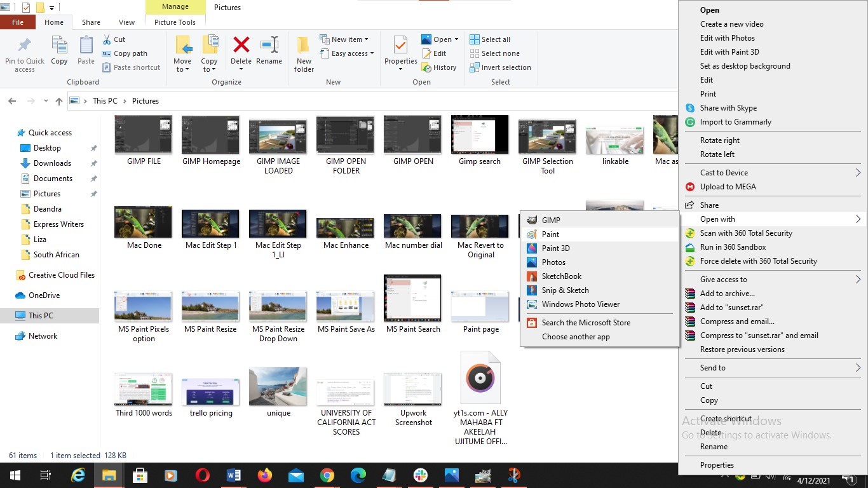This screenshot has height=488, width=868.
Task: Switch to the View ribbon tab
Action: coord(127,22)
